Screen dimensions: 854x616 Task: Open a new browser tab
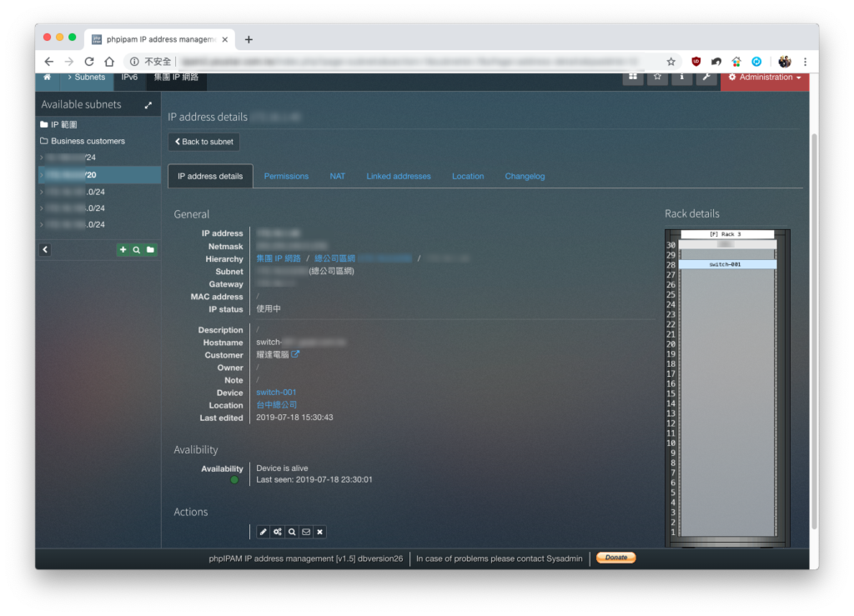(x=249, y=39)
